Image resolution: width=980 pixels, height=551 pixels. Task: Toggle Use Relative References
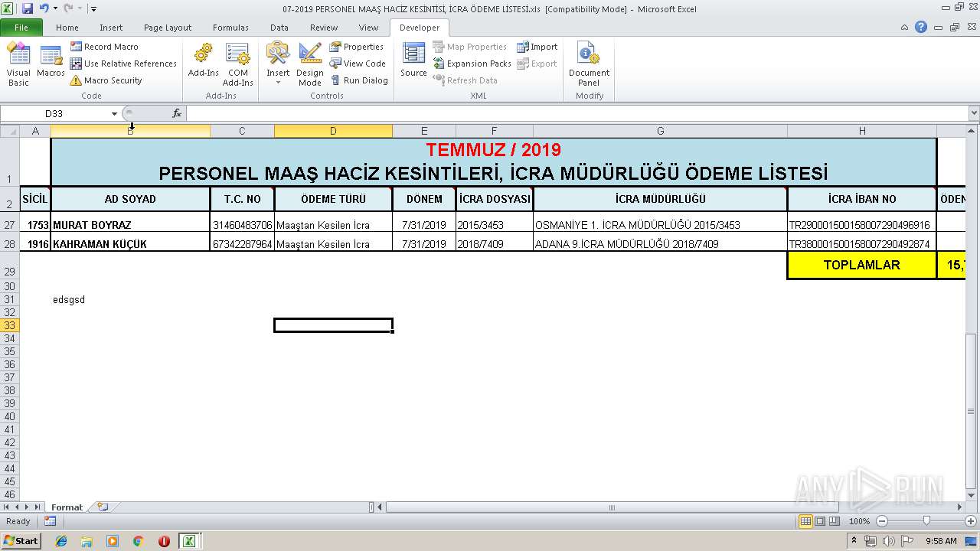tap(123, 64)
